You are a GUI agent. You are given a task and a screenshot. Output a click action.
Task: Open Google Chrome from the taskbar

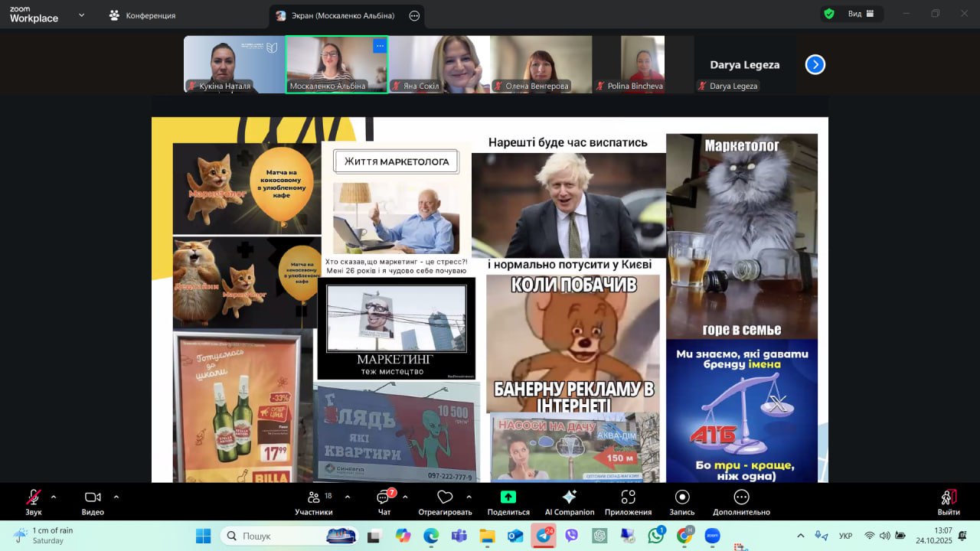(684, 536)
